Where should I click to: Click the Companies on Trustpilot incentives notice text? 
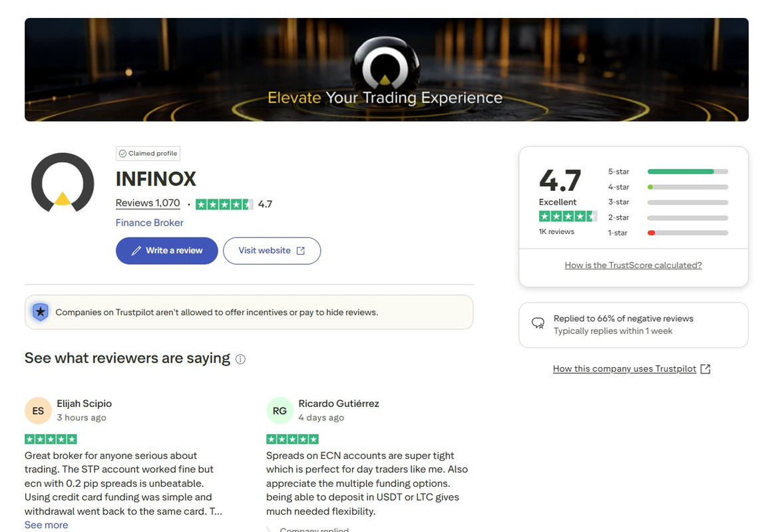click(x=217, y=313)
